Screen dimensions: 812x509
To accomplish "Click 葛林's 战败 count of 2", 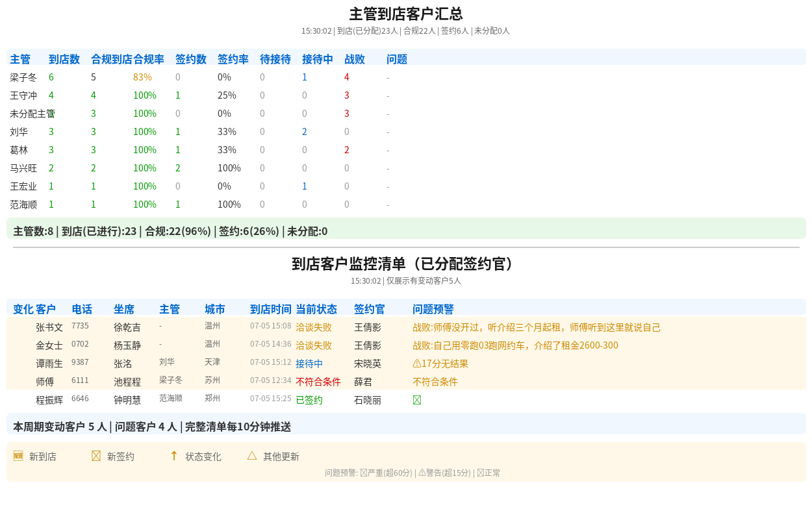I will pyautogui.click(x=347, y=150).
